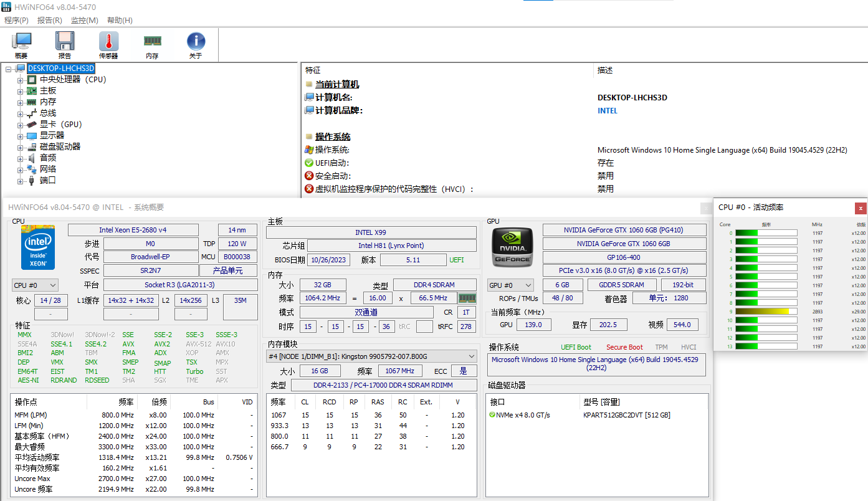Click the Intel inside XEON badge
868x501 pixels.
[37, 247]
